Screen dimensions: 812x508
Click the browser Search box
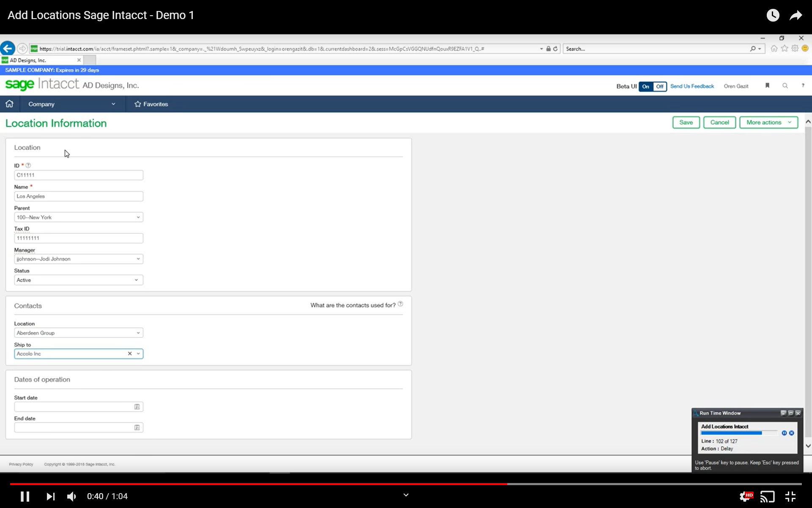tap(656, 49)
